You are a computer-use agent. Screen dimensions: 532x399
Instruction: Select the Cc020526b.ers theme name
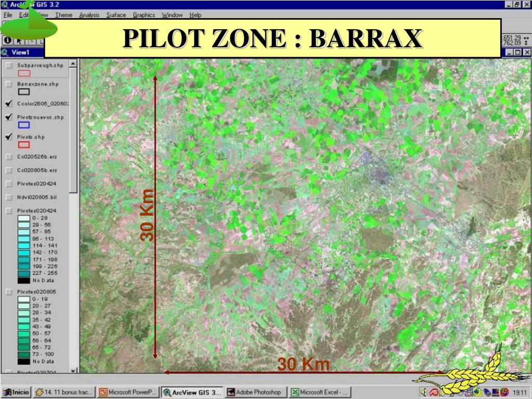tap(37, 157)
